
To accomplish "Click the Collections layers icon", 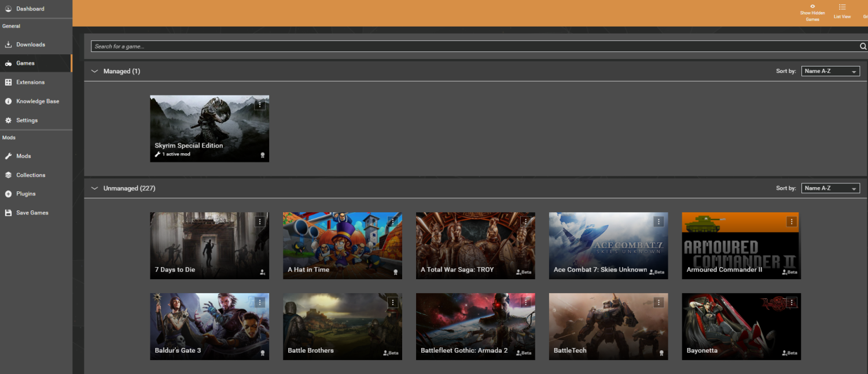I will [x=8, y=175].
